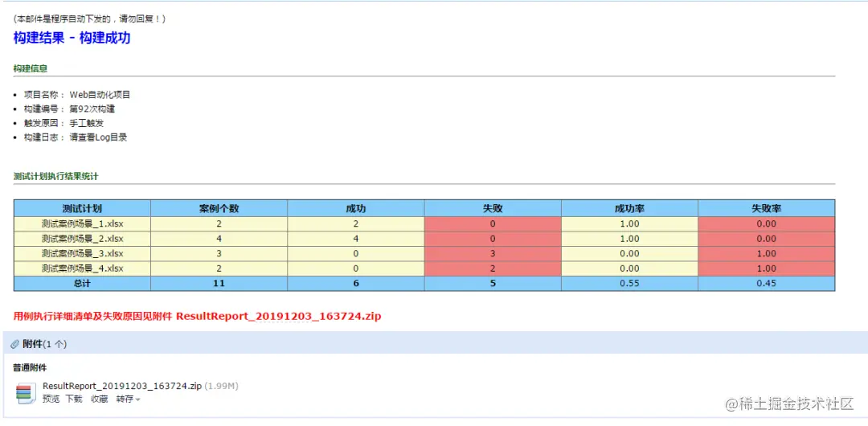This screenshot has height=426, width=868.
Task: Click the 构建信息 section heading
Action: click(x=30, y=68)
